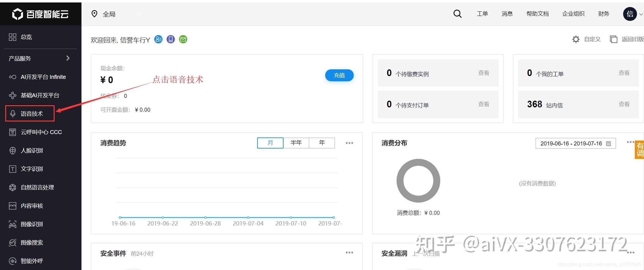Click the 总览 grid icon

tap(13, 37)
